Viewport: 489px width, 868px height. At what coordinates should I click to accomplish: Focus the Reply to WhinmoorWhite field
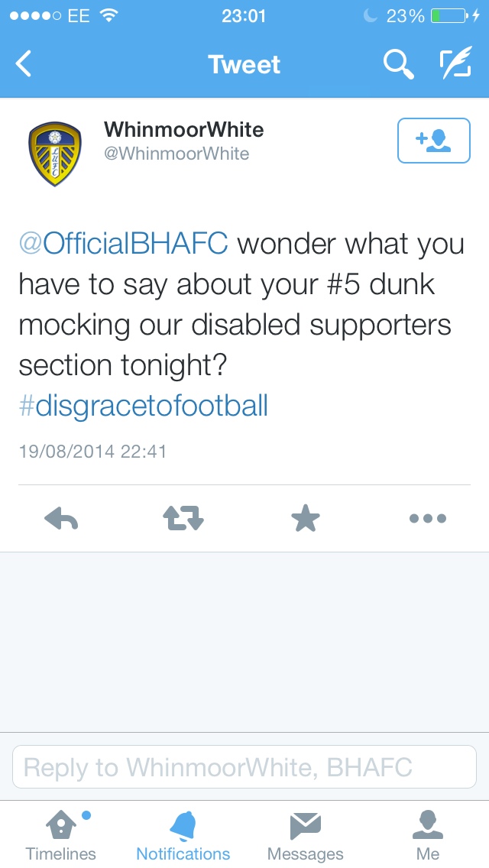click(x=244, y=766)
